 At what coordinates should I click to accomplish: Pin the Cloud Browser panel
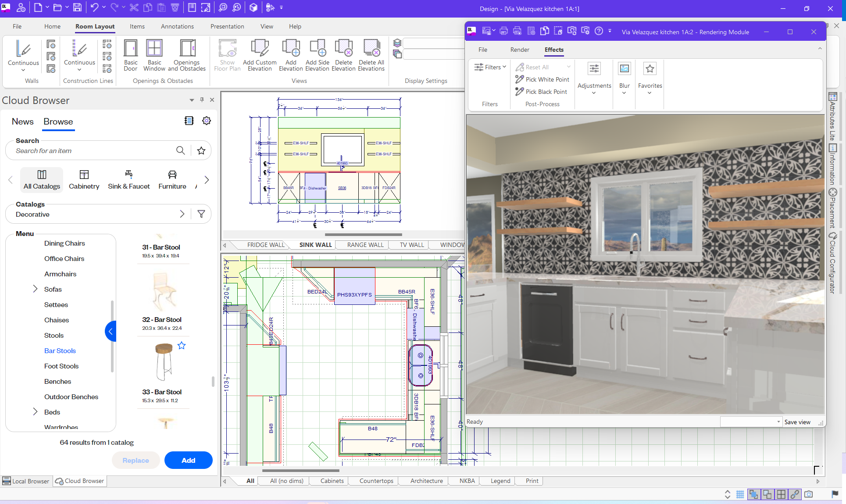[x=202, y=100]
